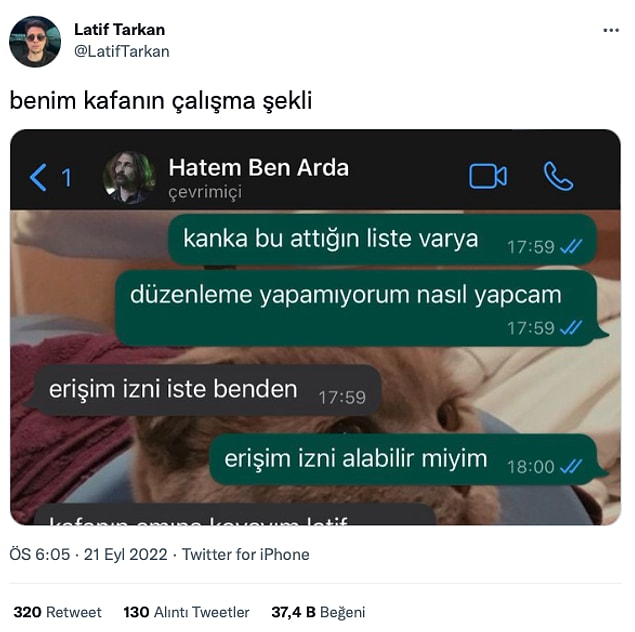The width and height of the screenshot is (635, 632).
Task: Click the Latif Tarkan display name
Action: (x=119, y=30)
